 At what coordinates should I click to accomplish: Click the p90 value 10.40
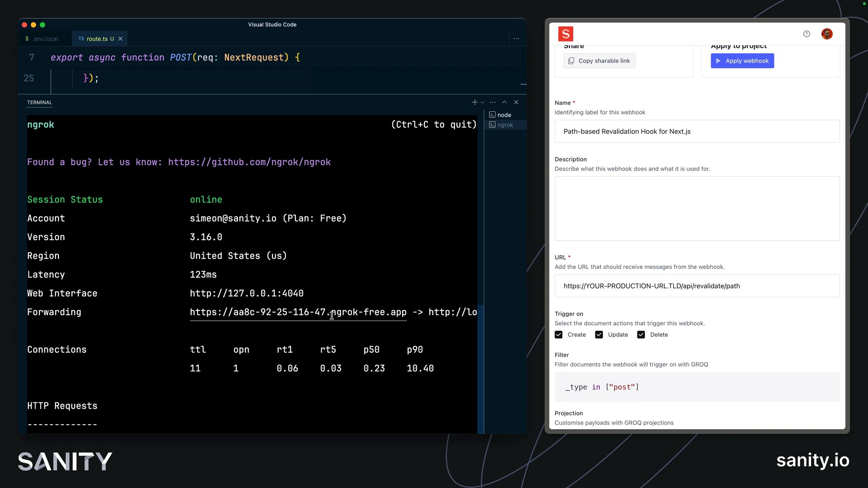[420, 369]
